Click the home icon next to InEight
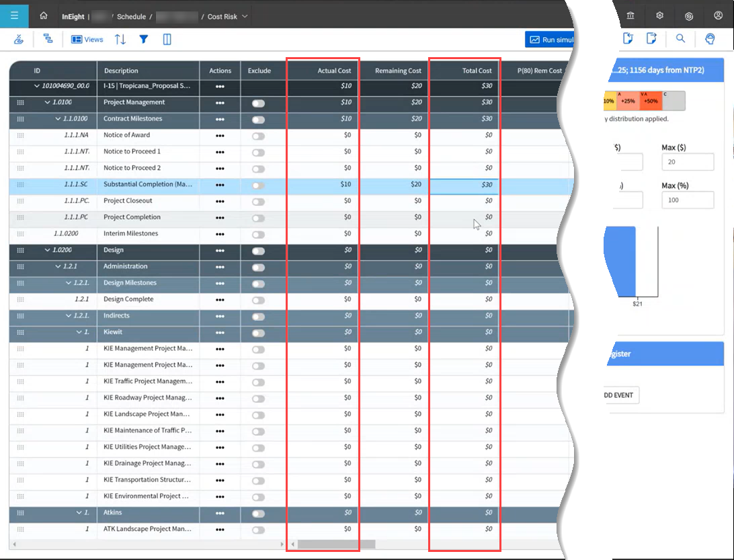Viewport: 734px width, 560px height. (x=44, y=15)
